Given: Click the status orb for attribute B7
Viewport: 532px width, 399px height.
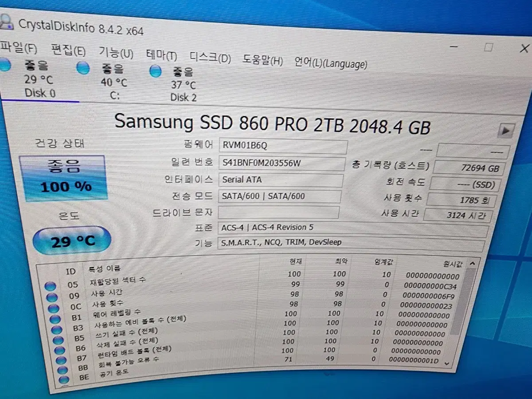Looking at the screenshot, I should tap(62, 360).
